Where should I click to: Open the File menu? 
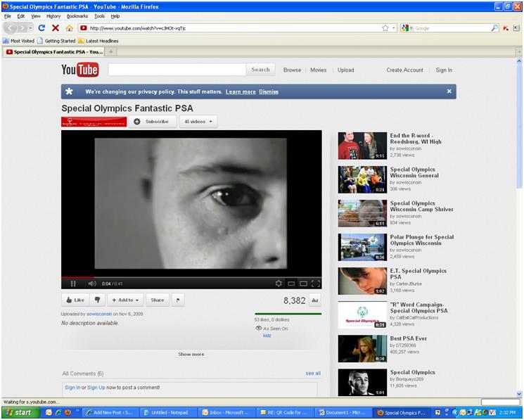click(7, 16)
